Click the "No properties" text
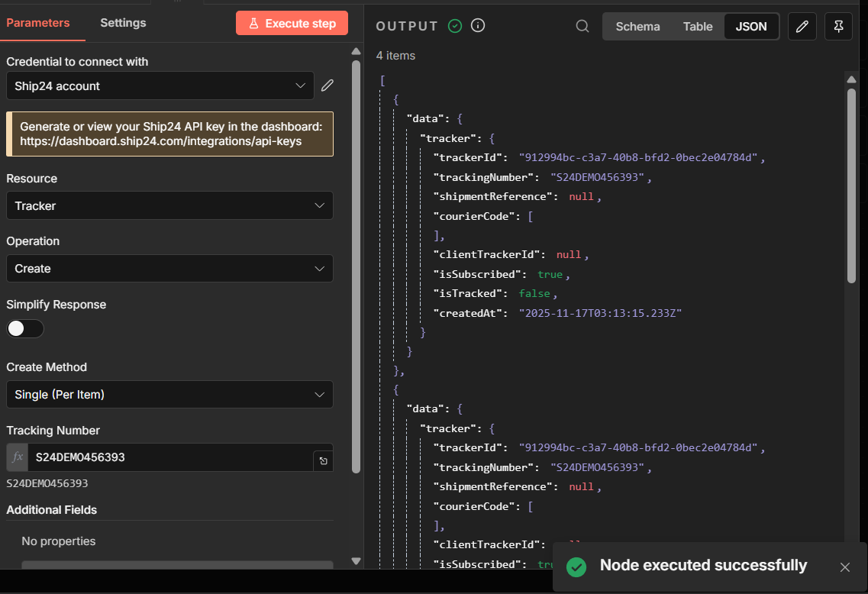 tap(59, 541)
